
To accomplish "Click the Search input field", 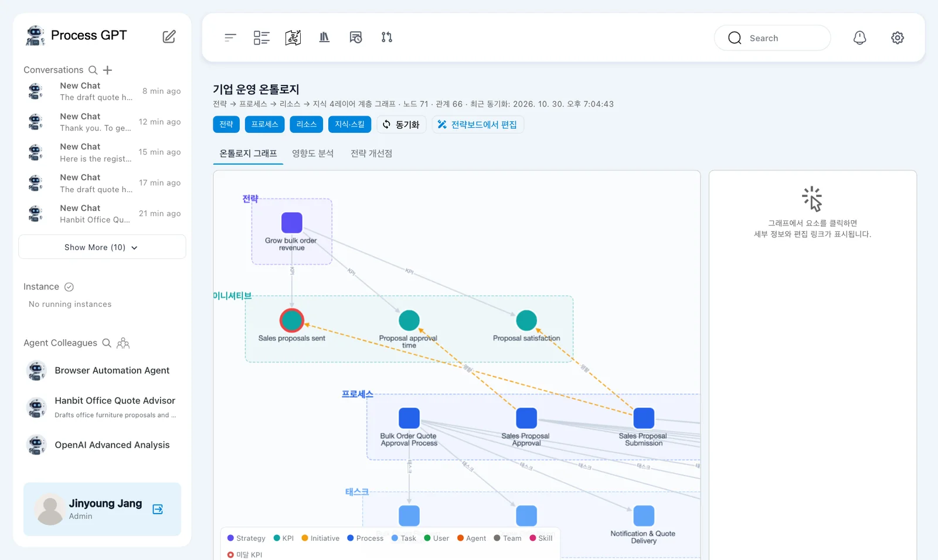I will point(772,38).
